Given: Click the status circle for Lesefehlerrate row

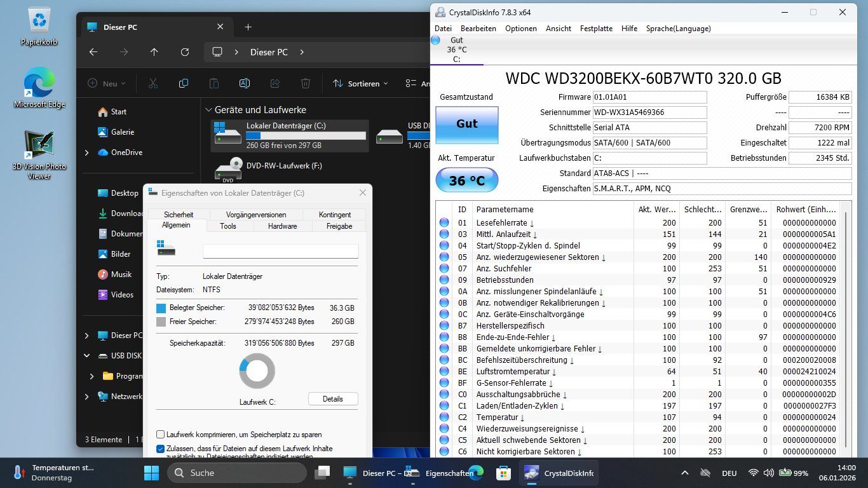Looking at the screenshot, I should pos(444,222).
